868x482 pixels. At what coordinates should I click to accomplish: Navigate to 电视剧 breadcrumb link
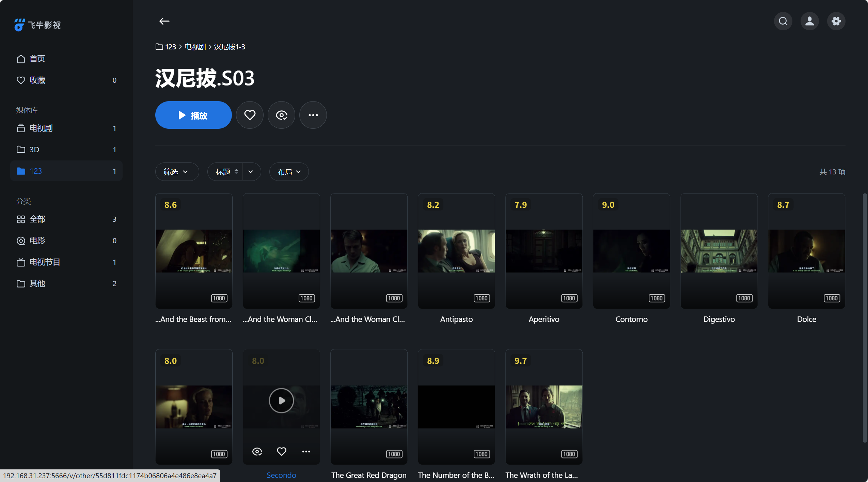(195, 47)
